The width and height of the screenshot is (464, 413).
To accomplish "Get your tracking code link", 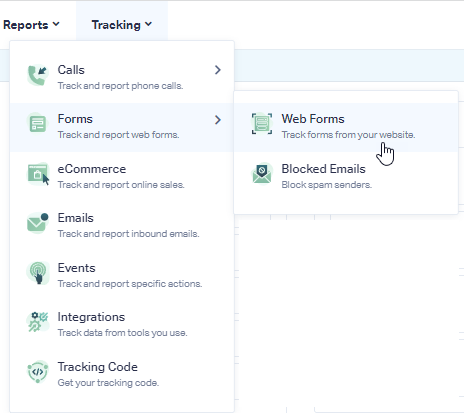I will tap(122, 374).
